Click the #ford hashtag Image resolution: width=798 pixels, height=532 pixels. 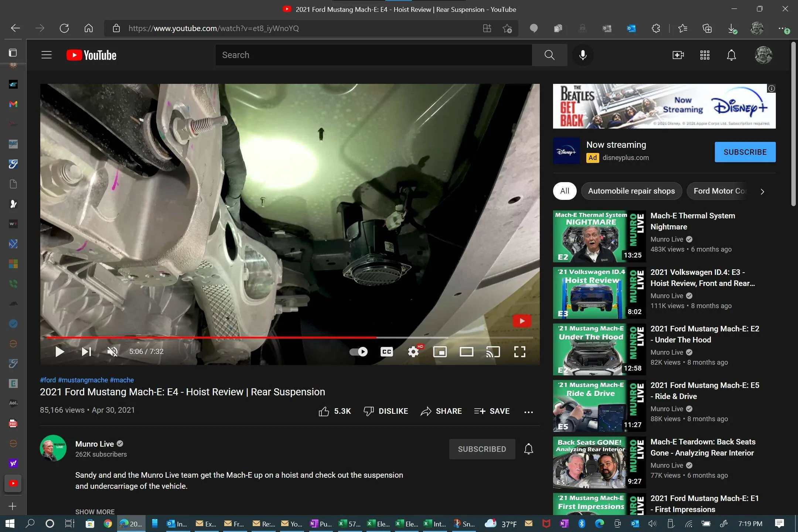point(48,380)
